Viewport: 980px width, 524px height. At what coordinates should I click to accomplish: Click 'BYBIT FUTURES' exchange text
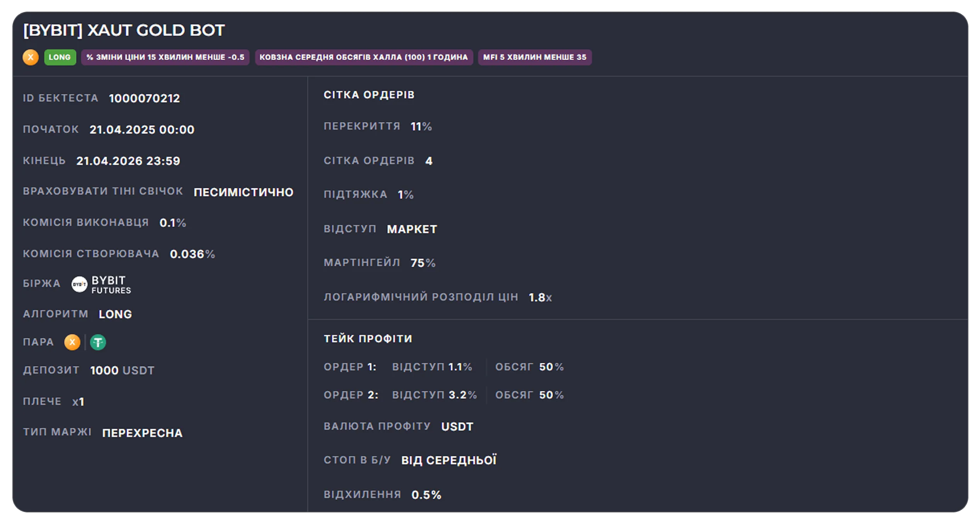point(111,285)
